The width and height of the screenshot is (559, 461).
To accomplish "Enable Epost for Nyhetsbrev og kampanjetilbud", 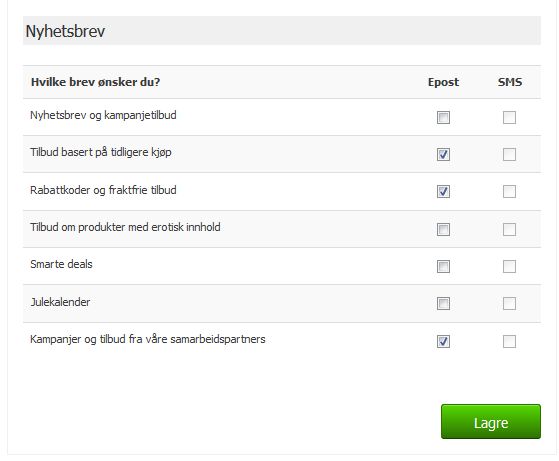I will pos(443,117).
